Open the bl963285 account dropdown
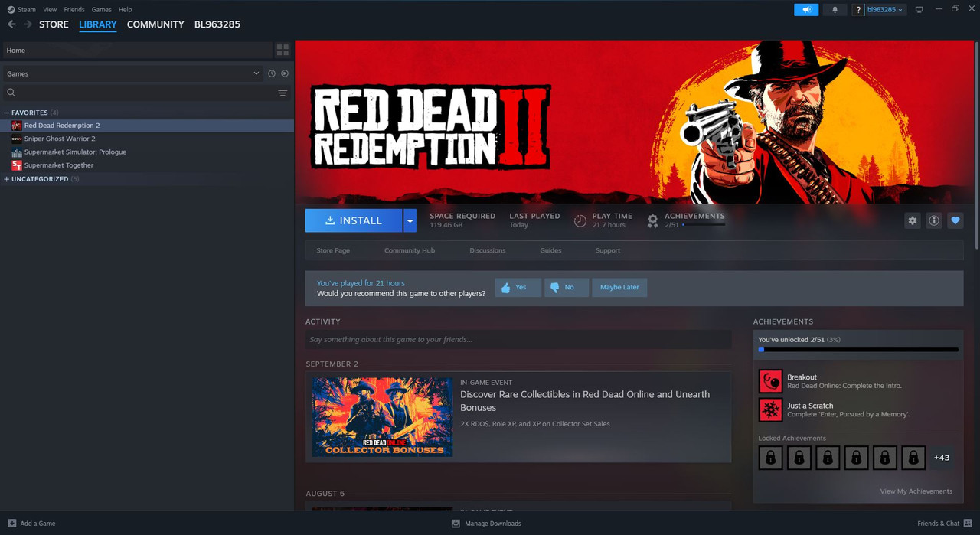This screenshot has height=535, width=980. (886, 9)
